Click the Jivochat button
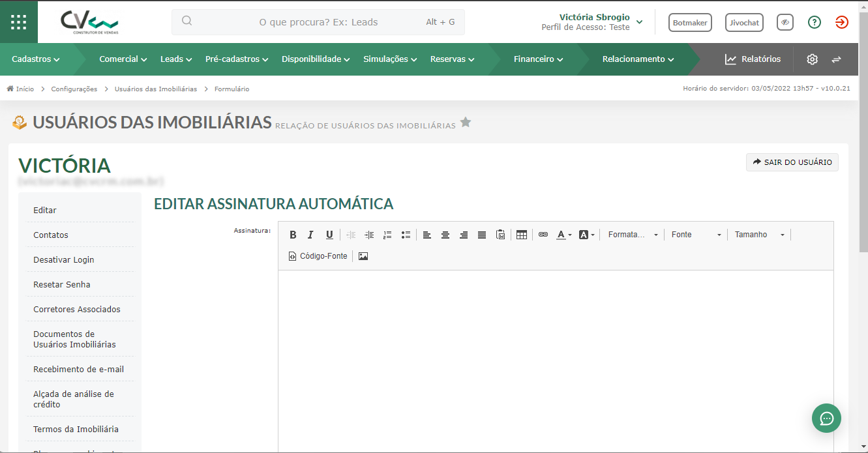 [x=744, y=22]
